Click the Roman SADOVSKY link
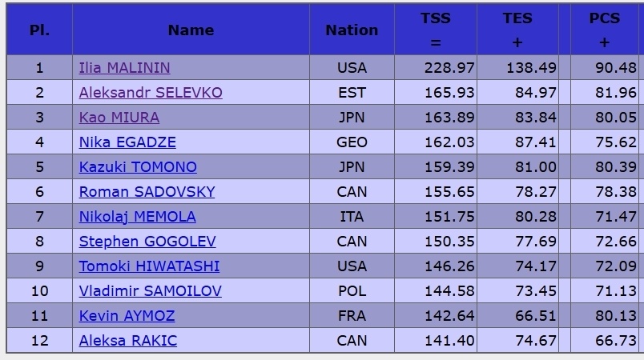Viewport: 644px width, 360px height. (147, 192)
